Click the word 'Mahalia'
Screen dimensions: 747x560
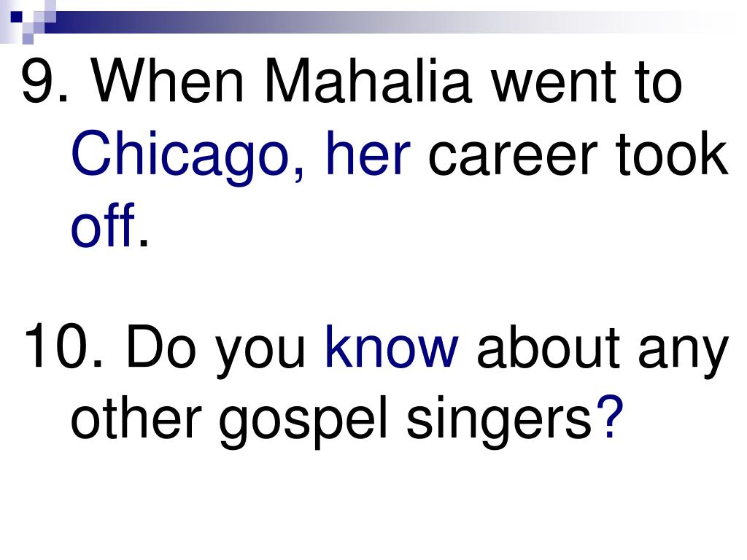[368, 79]
